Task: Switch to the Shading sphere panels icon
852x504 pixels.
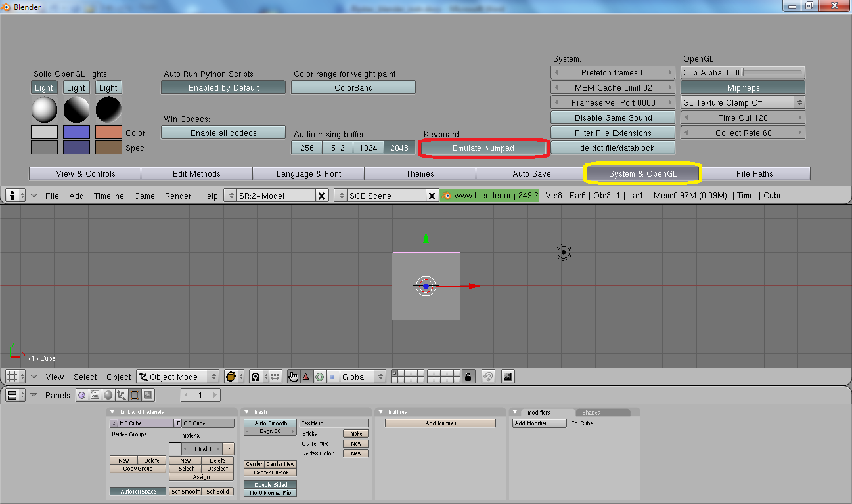Action: coord(108,395)
